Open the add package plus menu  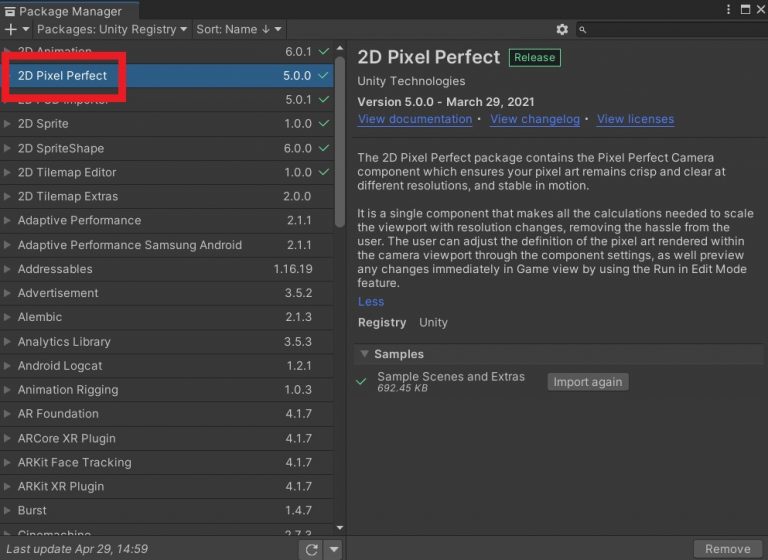pos(16,29)
